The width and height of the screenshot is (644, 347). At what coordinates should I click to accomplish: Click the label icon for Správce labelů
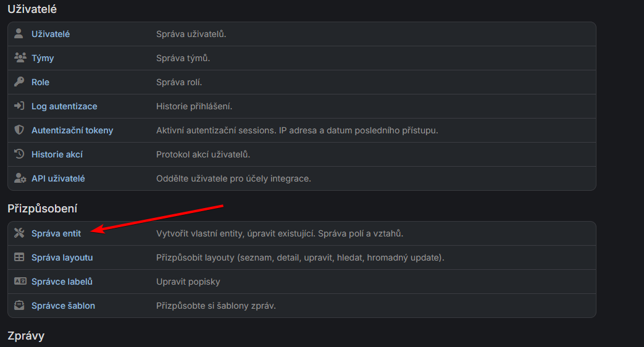point(19,282)
